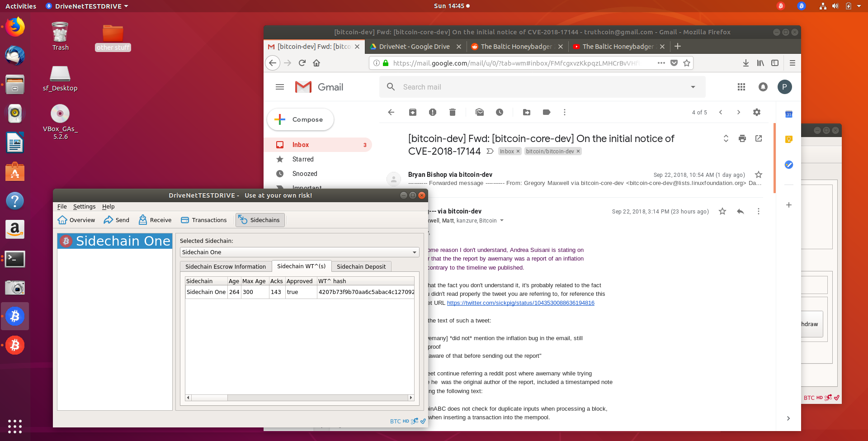This screenshot has height=441, width=868.
Task: Open the Help icon in the dock
Action: [15, 201]
